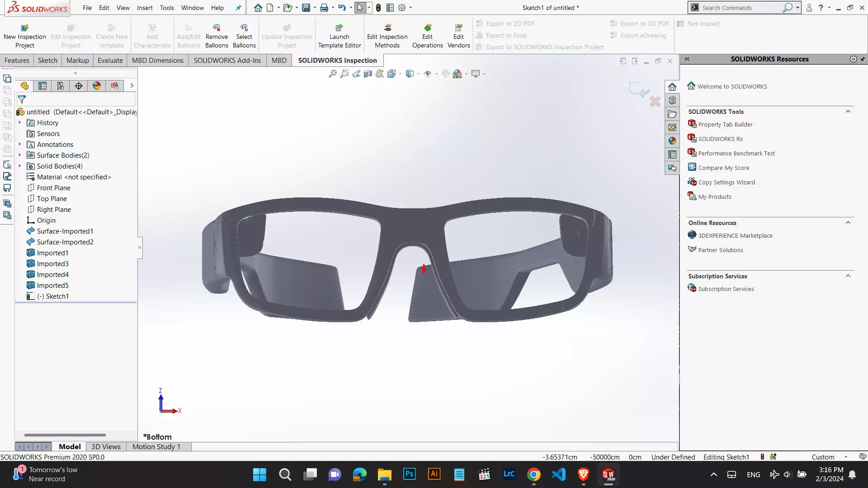
Task: Collapse SOLIDWORKS Tools section
Action: (x=848, y=112)
